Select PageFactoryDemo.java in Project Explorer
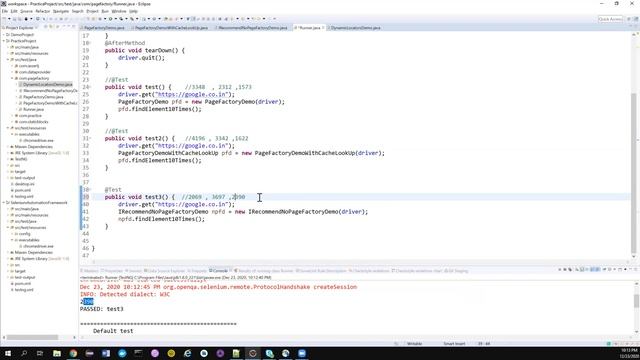The width and height of the screenshot is (640, 360). pyautogui.click(x=43, y=97)
